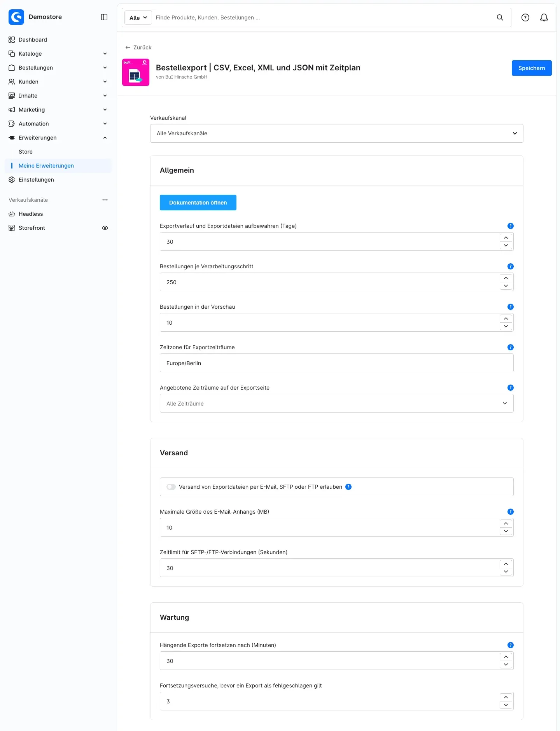Screen dimensions: 560x731
Task: Show help for Bestellungen in der Vorschau
Action: tap(511, 307)
